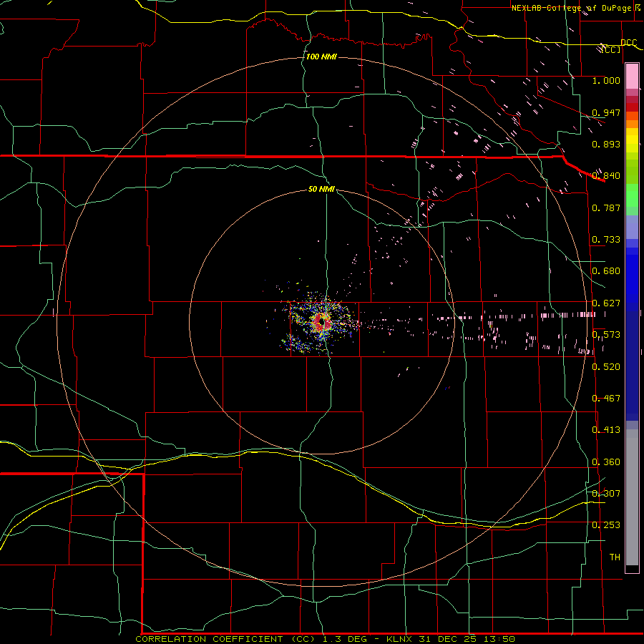This screenshot has width=644, height=644.
Task: Click the 0.520 scale value
Action: pos(606,367)
